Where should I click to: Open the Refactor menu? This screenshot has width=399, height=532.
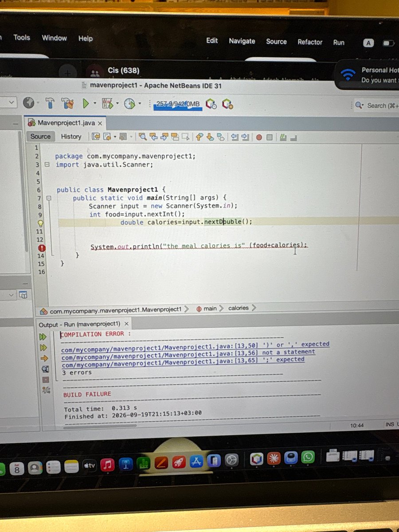pyautogui.click(x=310, y=42)
